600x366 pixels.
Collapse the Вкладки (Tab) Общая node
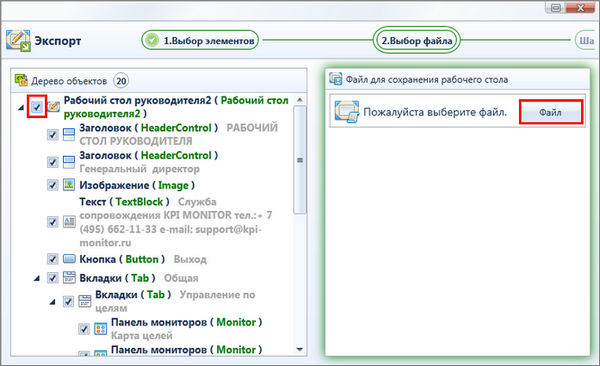click(37, 278)
